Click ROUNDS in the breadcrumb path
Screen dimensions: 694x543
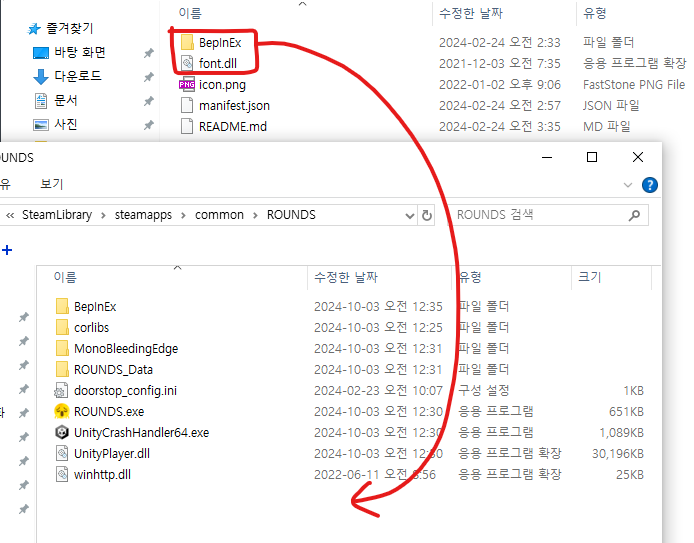(x=291, y=215)
